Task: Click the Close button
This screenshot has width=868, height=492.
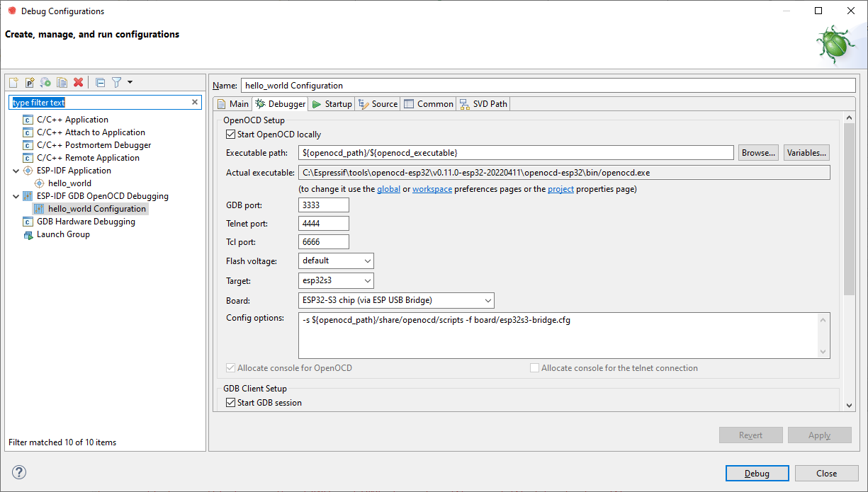Action: (826, 474)
